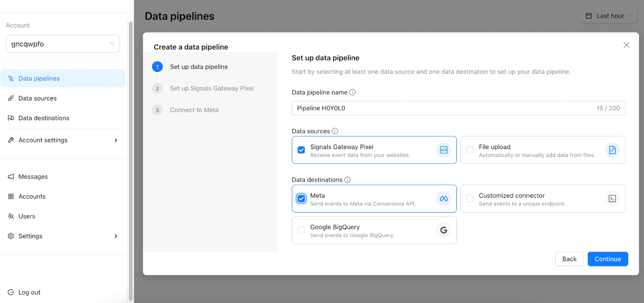This screenshot has width=644, height=303.
Task: Check the File upload checkbox
Action: (470, 150)
